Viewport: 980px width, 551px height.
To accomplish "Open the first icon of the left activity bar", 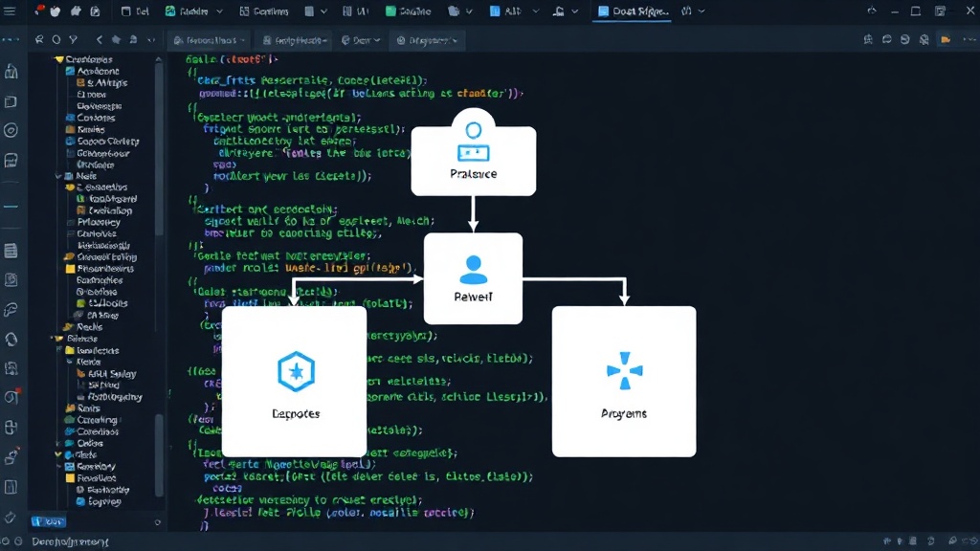I will [x=11, y=72].
